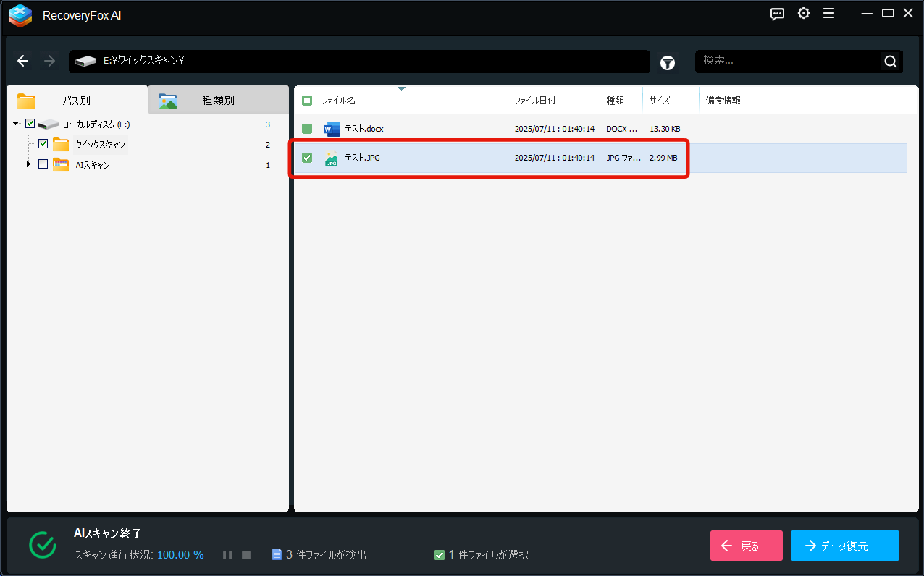Click the DOCX type cell
924x576 pixels.
[622, 129]
